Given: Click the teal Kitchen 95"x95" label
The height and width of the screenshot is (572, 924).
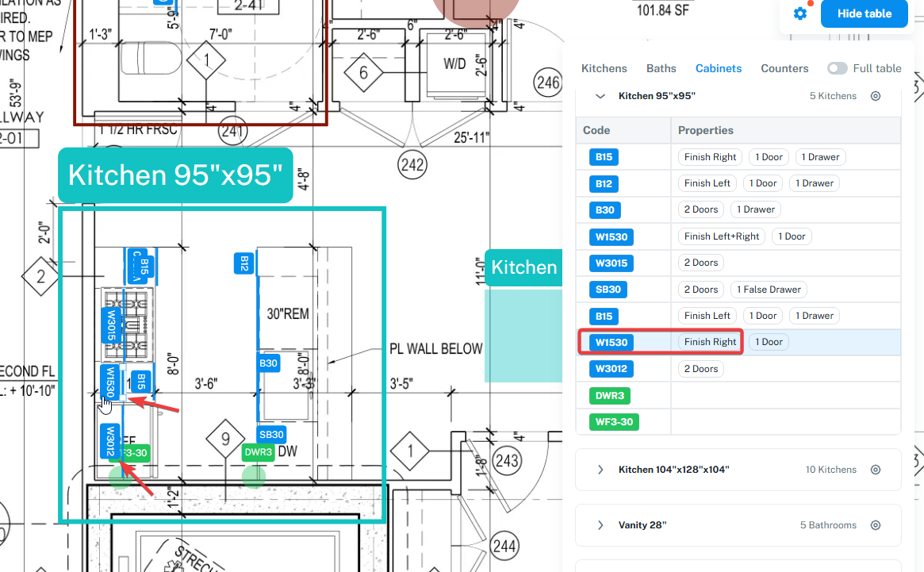Looking at the screenshot, I should pyautogui.click(x=175, y=175).
